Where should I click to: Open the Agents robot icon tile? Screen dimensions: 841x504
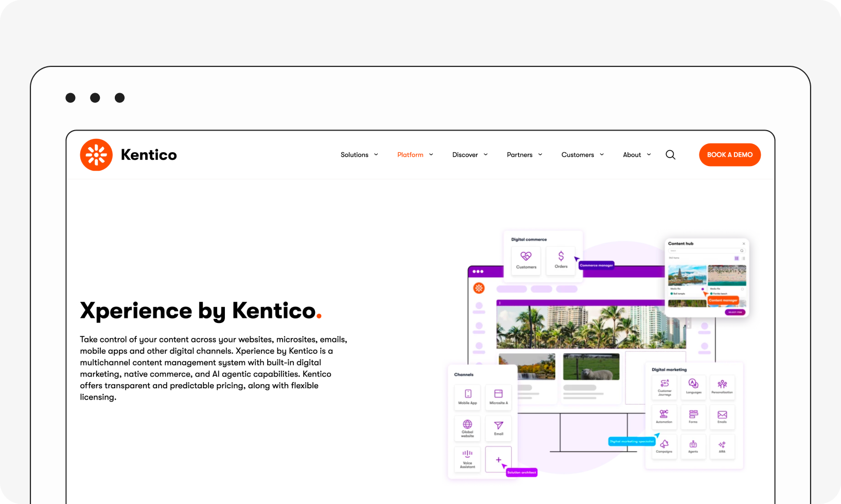(693, 447)
